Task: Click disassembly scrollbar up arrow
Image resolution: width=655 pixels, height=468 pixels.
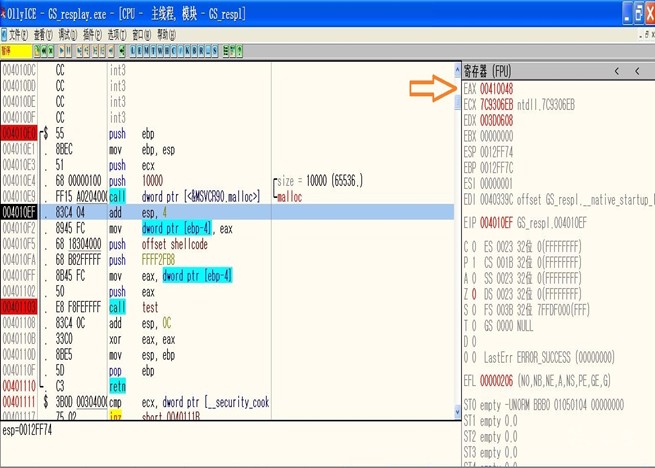Action: pyautogui.click(x=457, y=69)
